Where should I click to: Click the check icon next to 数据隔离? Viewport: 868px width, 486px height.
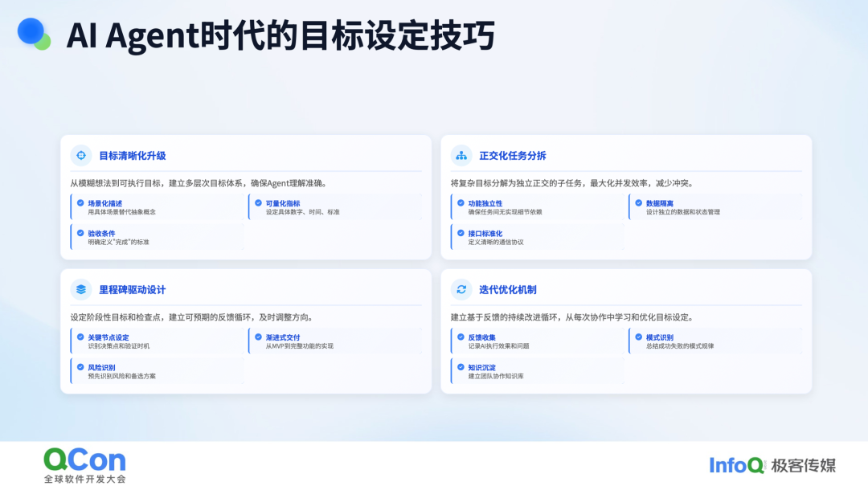click(x=639, y=203)
